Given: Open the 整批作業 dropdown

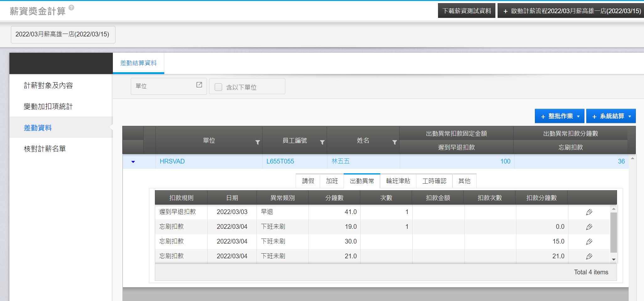Looking at the screenshot, I should 559,116.
